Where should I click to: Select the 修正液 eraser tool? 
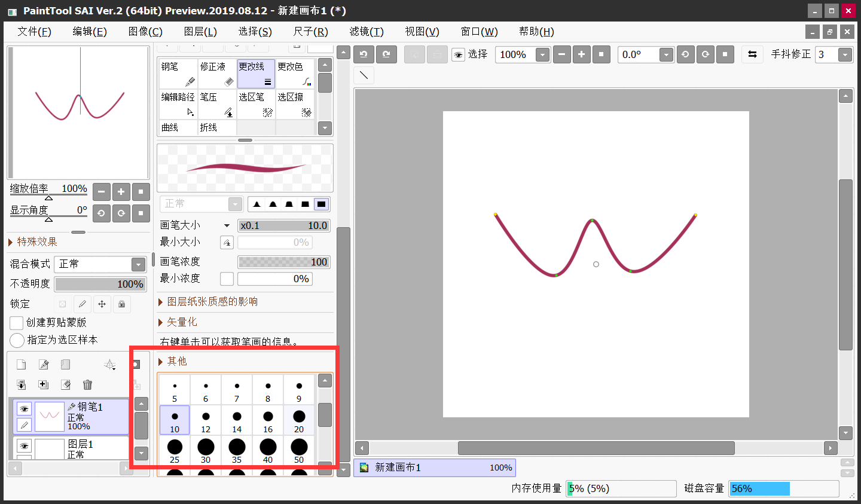[217, 74]
